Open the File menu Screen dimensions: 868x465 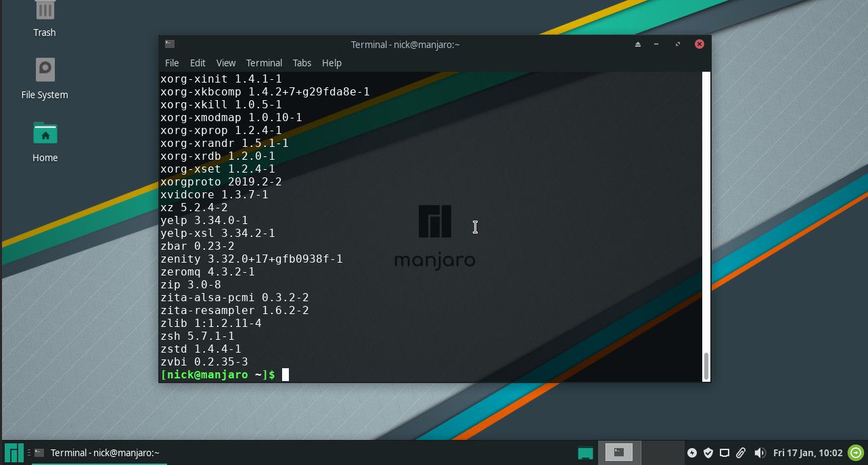172,63
